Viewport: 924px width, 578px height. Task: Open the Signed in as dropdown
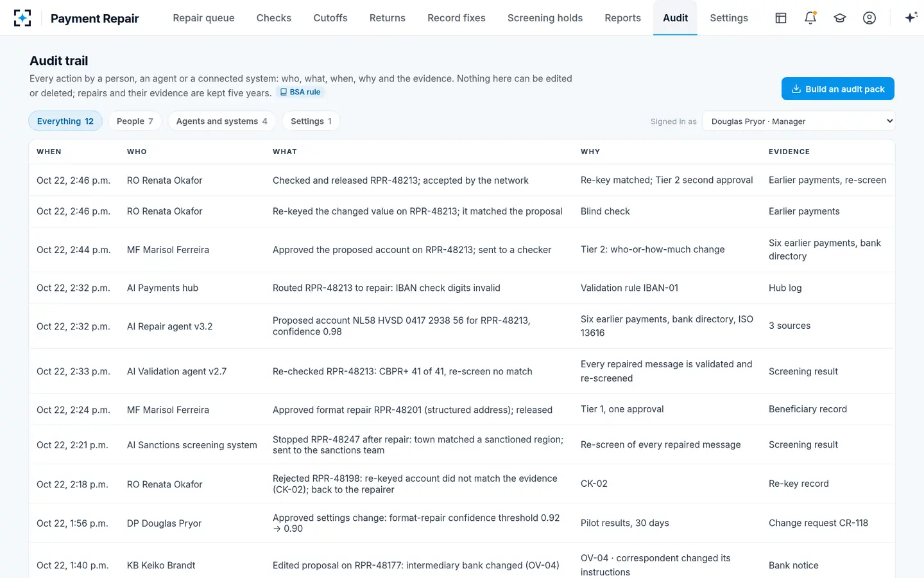point(799,121)
